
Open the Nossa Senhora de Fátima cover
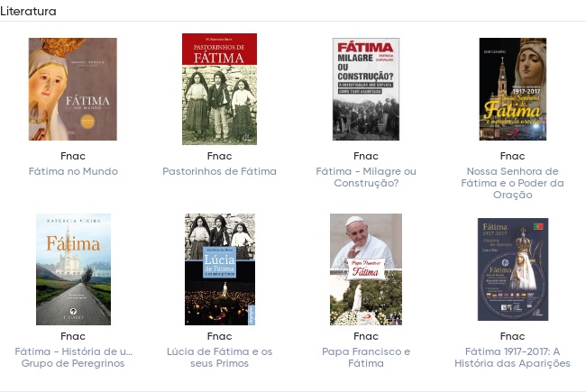tap(513, 89)
